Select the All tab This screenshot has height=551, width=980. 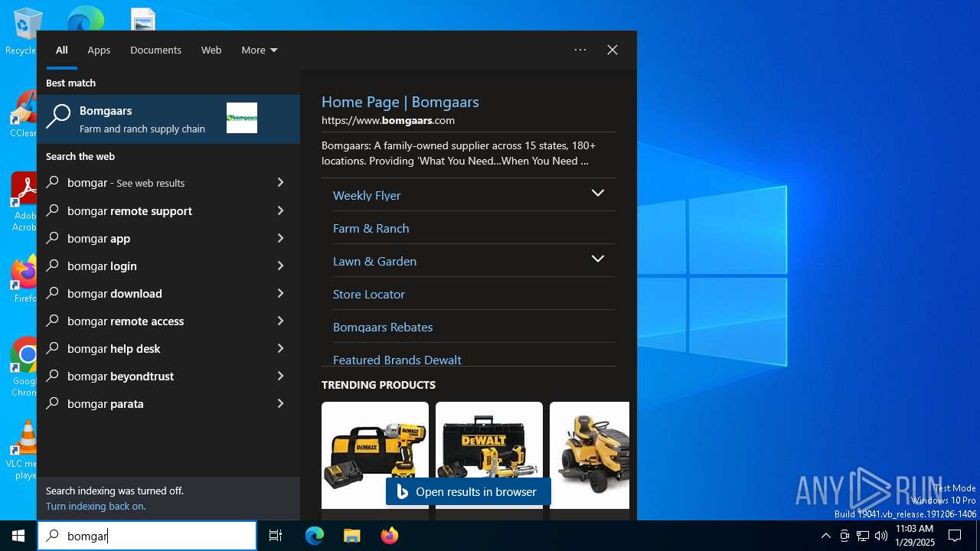[x=62, y=50]
